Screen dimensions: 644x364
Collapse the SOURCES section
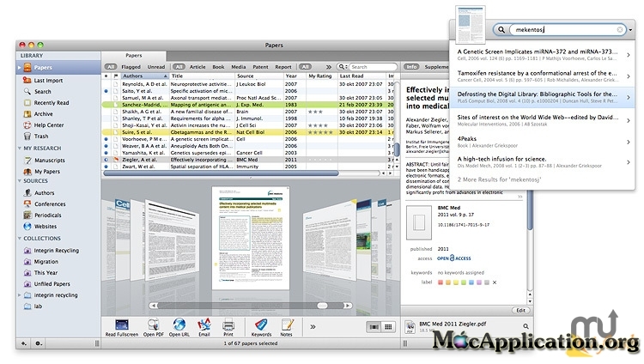tap(20, 181)
